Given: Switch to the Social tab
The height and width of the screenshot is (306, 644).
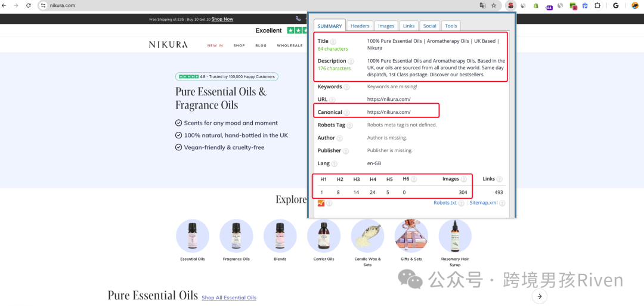Looking at the screenshot, I should coord(429,26).
